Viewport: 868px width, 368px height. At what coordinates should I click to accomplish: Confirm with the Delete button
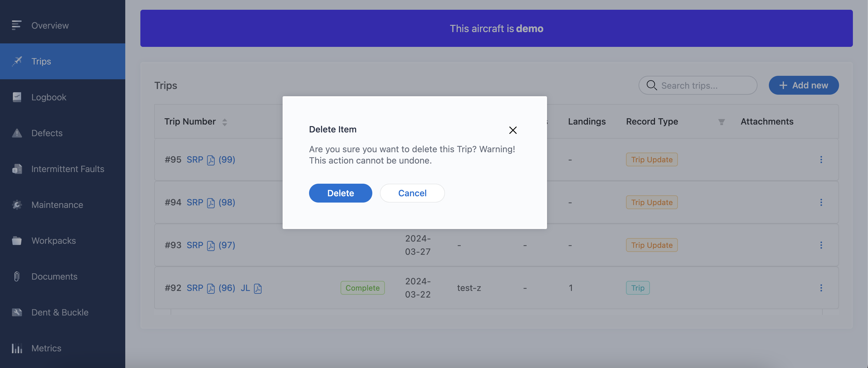tap(340, 193)
